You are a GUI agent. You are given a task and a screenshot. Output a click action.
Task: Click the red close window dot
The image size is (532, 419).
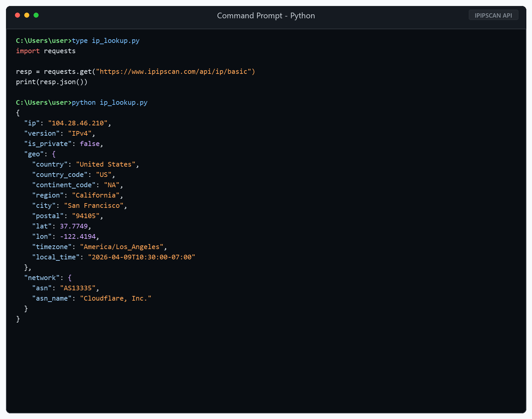point(18,15)
